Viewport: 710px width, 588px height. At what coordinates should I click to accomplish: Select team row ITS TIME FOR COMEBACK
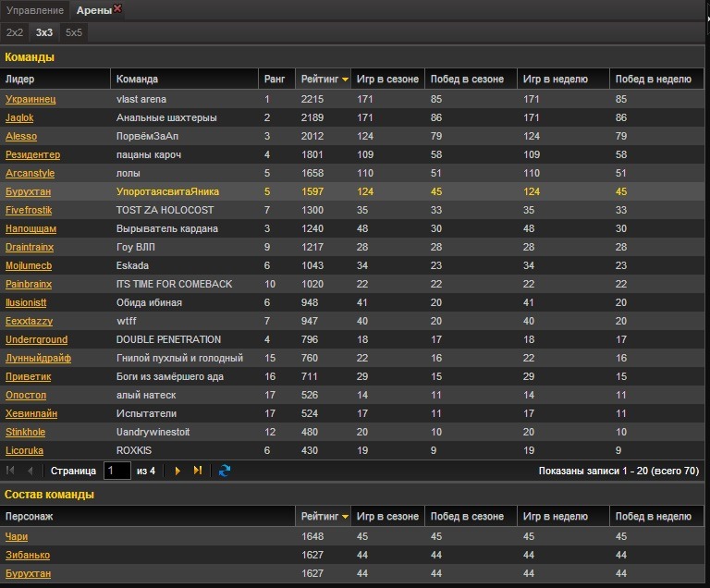pos(352,285)
